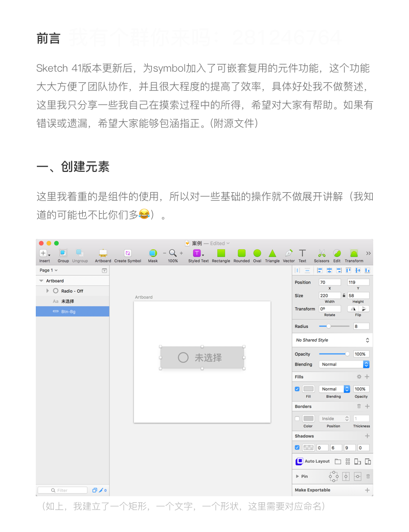The image size is (409, 532).
Task: Add a new fill with plus icon
Action: click(x=367, y=376)
